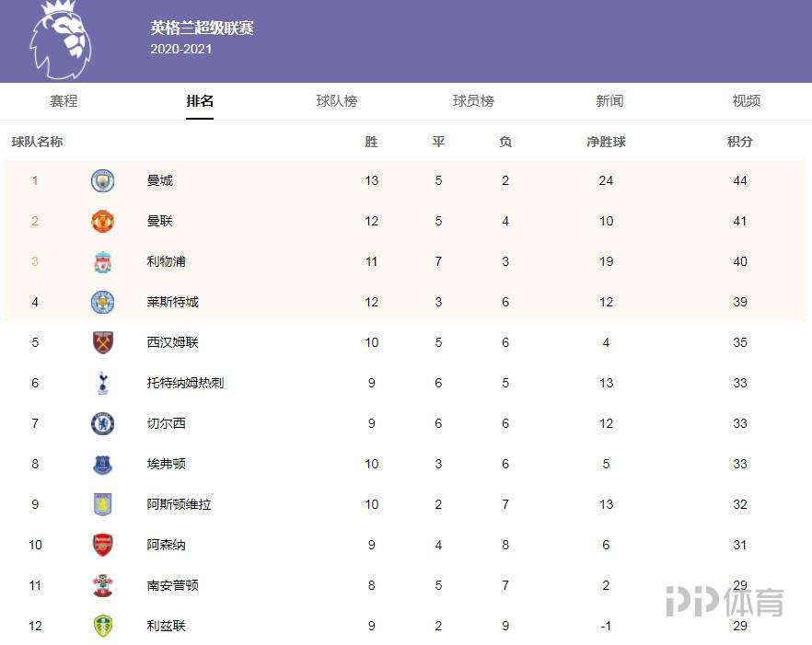Select the Tottenham Hotspur cockerel crest
The width and height of the screenshot is (812, 645).
click(x=102, y=383)
